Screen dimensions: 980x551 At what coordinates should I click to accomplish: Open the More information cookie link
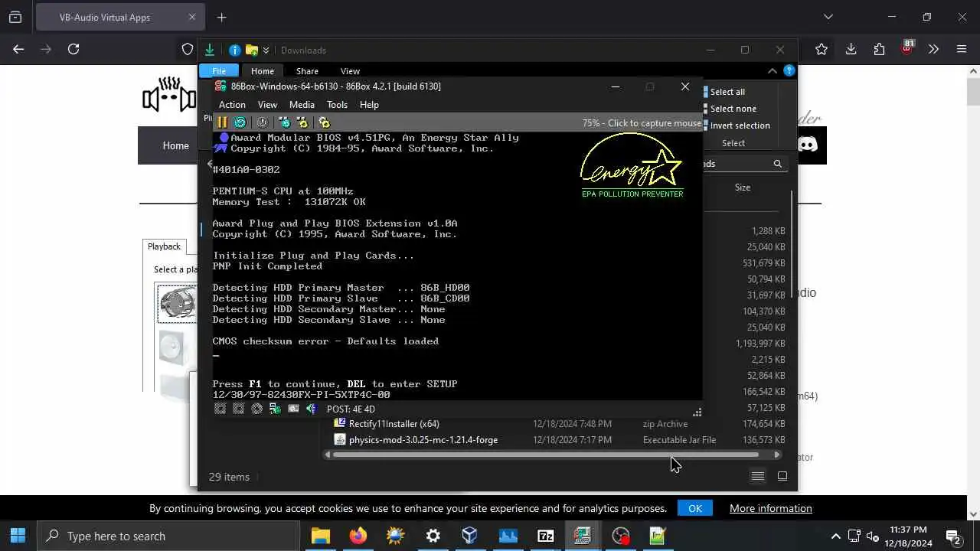pyautogui.click(x=770, y=508)
